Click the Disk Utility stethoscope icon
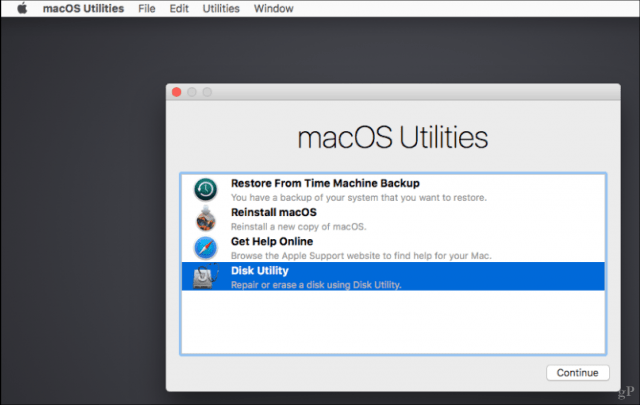This screenshot has height=405, width=640. [206, 276]
